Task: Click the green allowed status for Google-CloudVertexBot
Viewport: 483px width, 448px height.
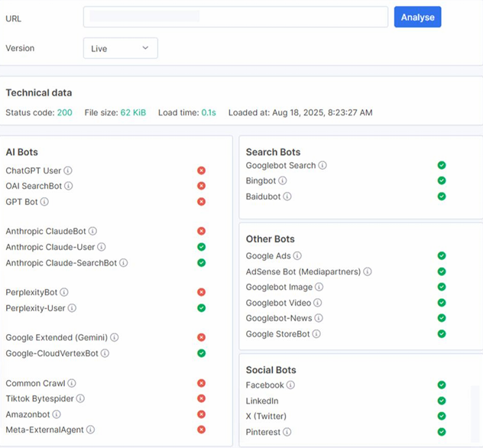Action: (x=202, y=353)
